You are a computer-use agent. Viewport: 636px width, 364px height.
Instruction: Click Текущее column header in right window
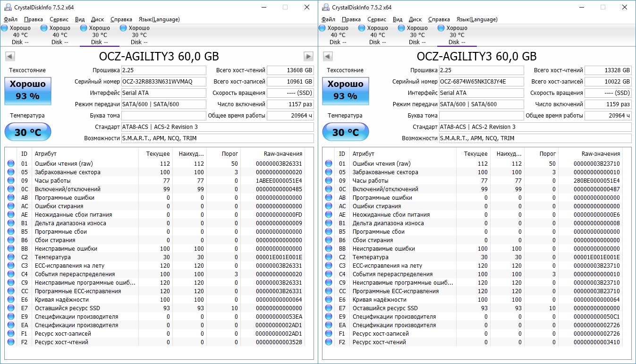coord(474,154)
